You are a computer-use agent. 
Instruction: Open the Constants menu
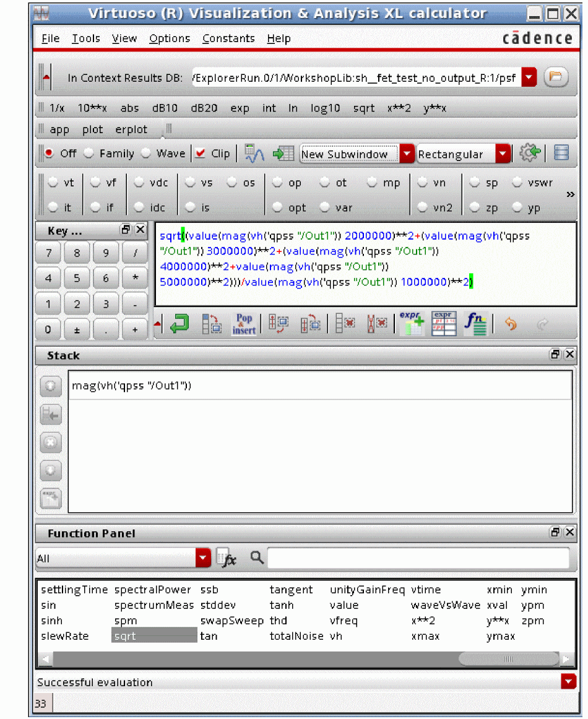228,38
